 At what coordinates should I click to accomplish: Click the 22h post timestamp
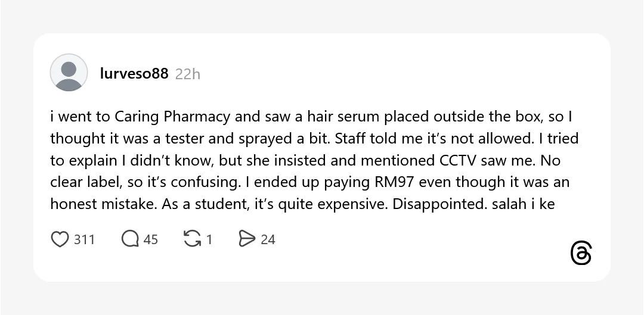tap(188, 74)
